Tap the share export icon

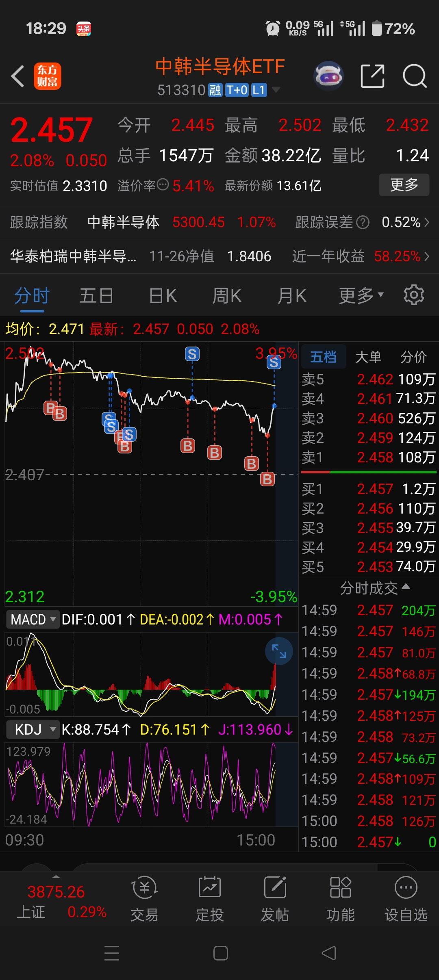click(373, 76)
